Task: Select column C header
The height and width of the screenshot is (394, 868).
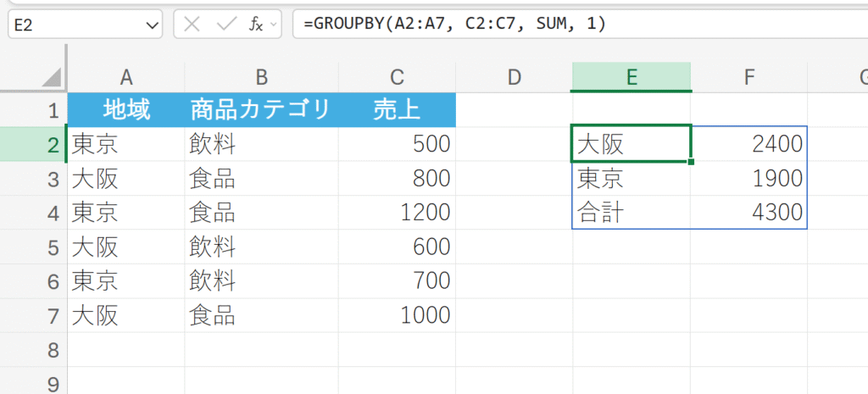Action: tap(396, 78)
